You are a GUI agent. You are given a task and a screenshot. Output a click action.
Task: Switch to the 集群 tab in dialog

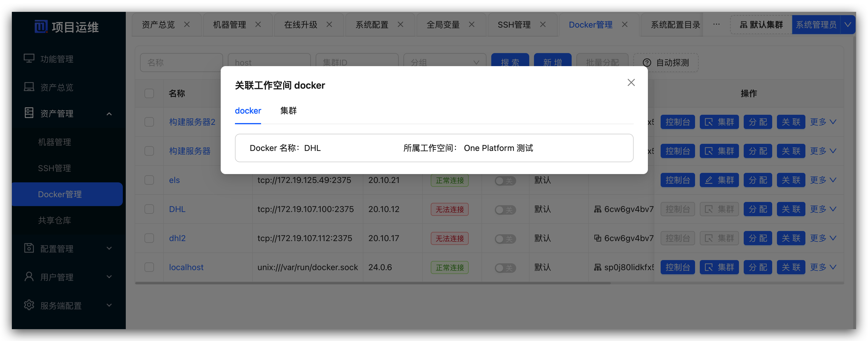click(288, 111)
